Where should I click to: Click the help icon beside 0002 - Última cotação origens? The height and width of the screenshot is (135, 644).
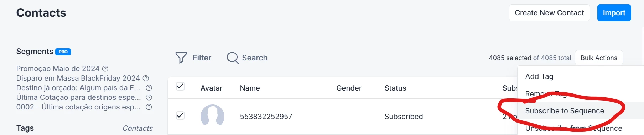point(149,107)
